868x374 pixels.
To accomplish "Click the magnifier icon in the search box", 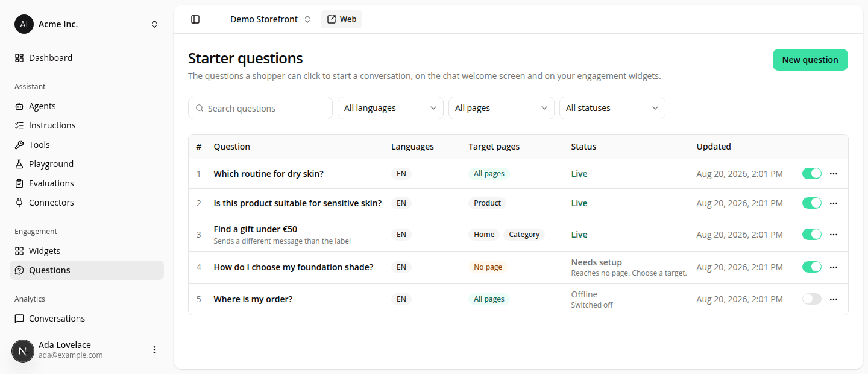I will 200,109.
